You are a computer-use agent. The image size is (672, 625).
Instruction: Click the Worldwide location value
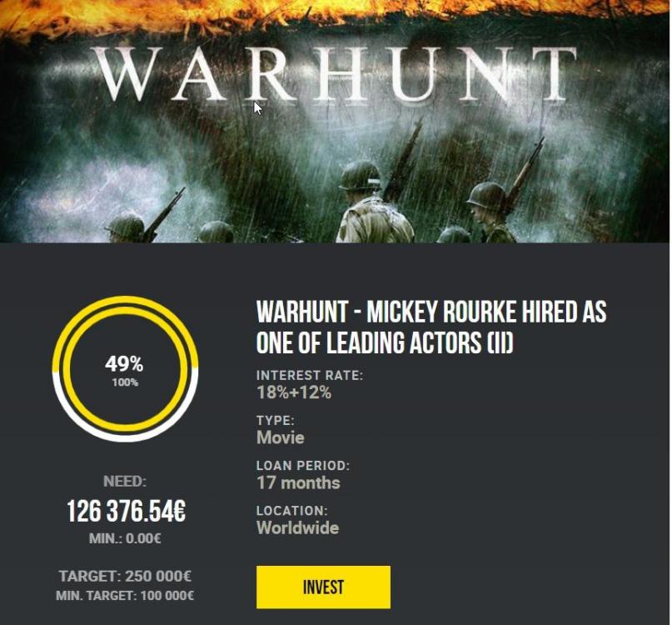297,527
